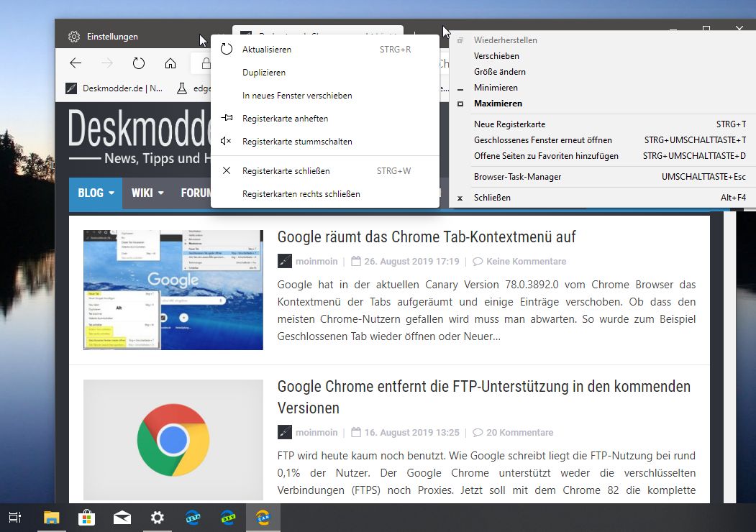The image size is (756, 532).
Task: Reload the page with toolbar refresh icon
Action: (x=139, y=63)
